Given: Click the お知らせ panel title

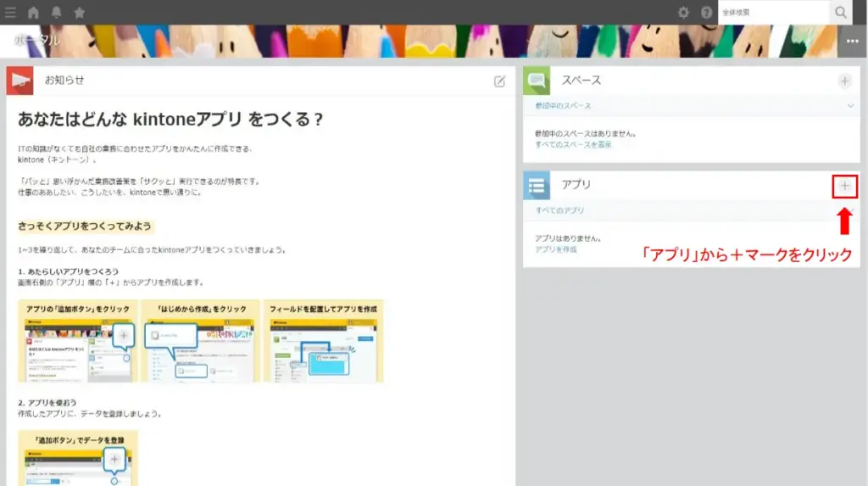Looking at the screenshot, I should click(x=64, y=81).
